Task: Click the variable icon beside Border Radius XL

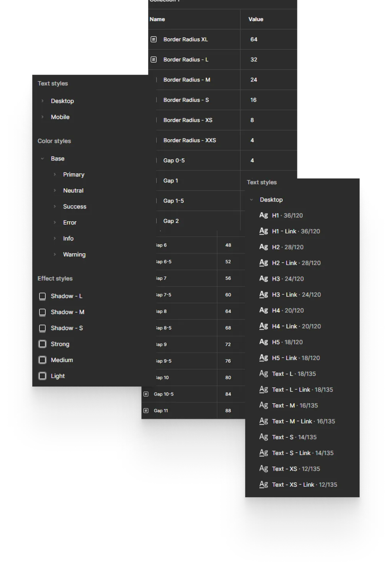Action: coord(155,39)
